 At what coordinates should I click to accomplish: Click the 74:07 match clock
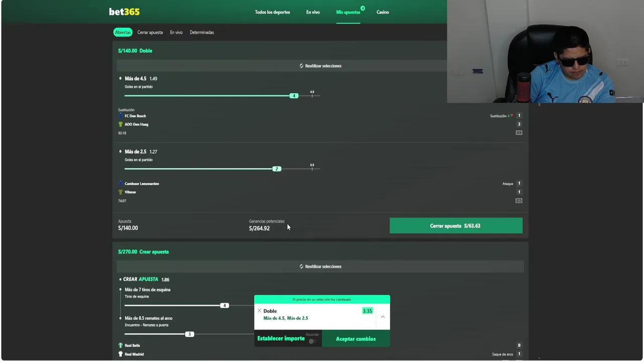[122, 201]
